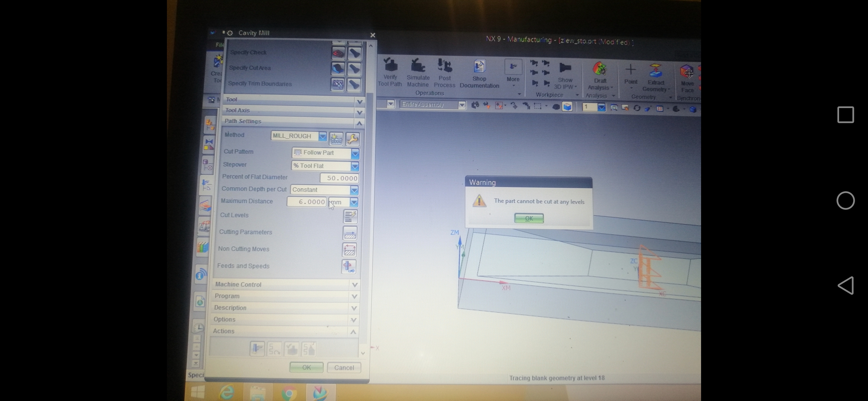Collapse the Path Settings section
Screen dimensions: 868x401
tap(293, 122)
